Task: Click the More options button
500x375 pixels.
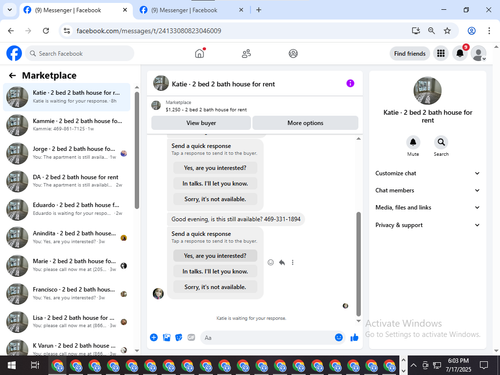Action: 305,123
